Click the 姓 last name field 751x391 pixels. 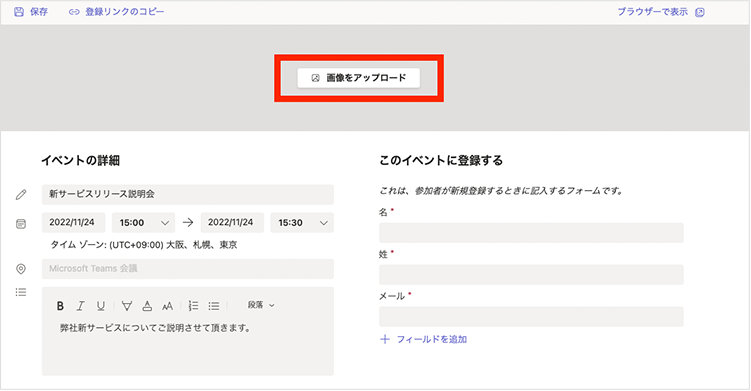tap(531, 275)
